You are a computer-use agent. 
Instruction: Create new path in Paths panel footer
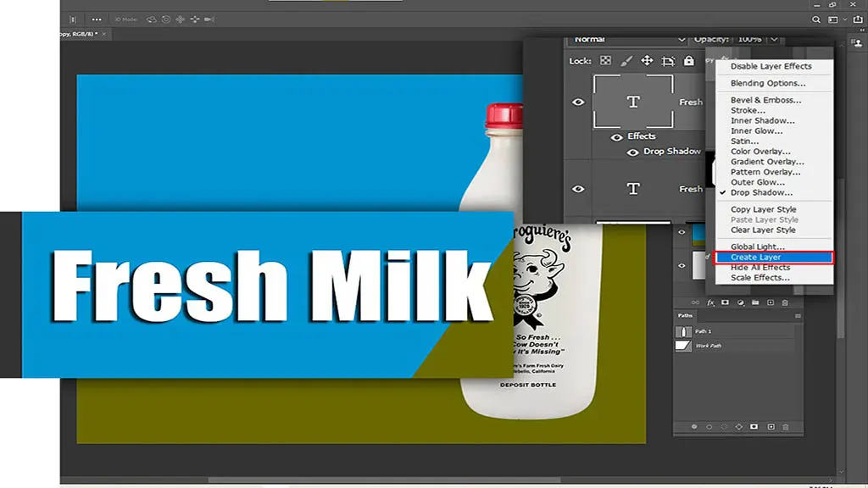[771, 427]
